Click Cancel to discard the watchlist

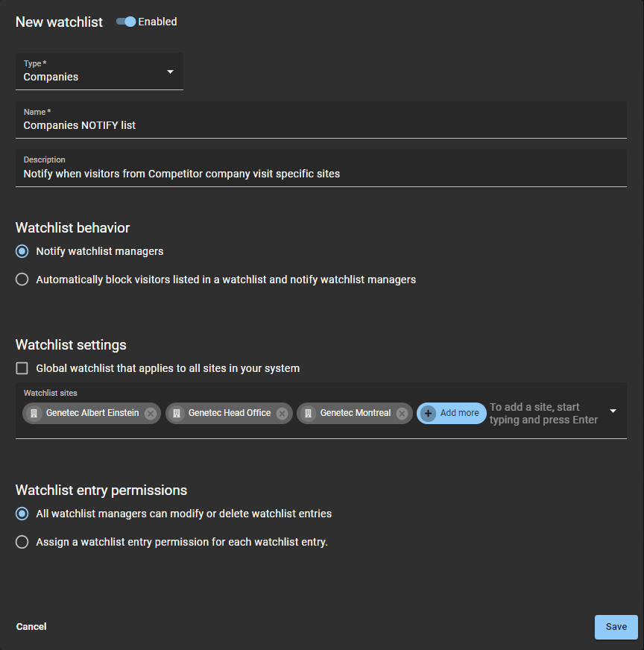click(31, 627)
